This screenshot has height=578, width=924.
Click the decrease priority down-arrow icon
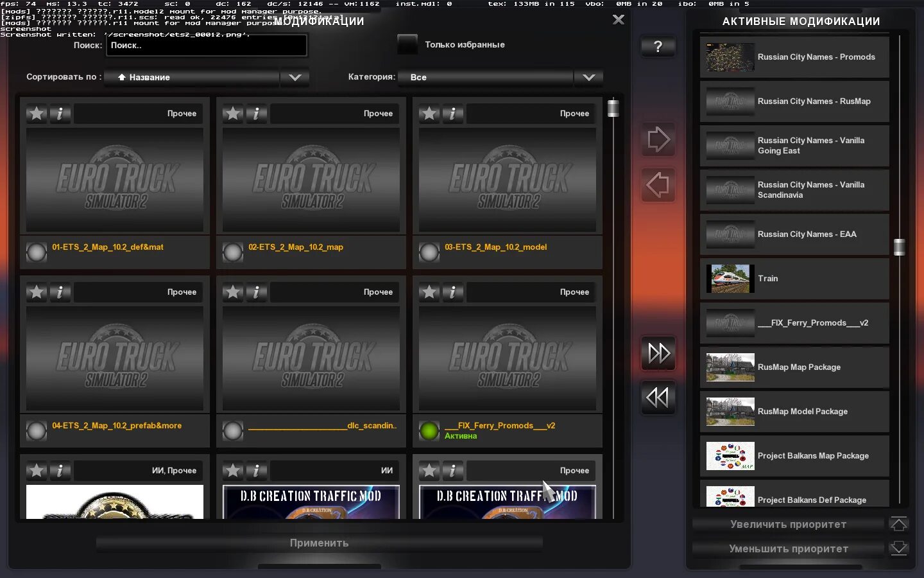(x=899, y=548)
